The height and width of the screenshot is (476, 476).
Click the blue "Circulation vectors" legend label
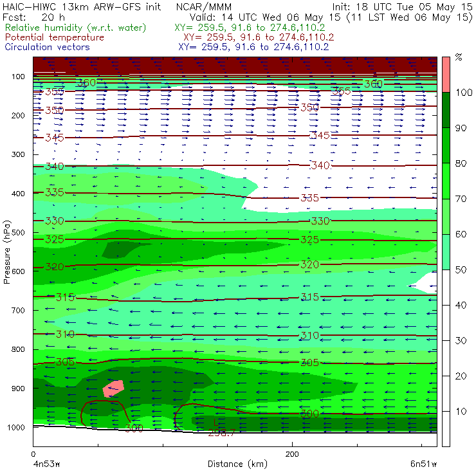[x=48, y=47]
